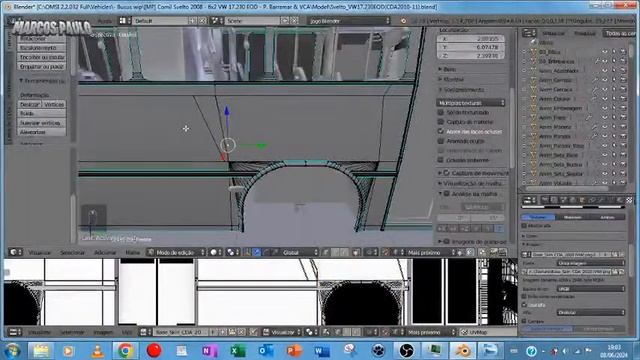Click the Vértices button in tool shelf

54,104
